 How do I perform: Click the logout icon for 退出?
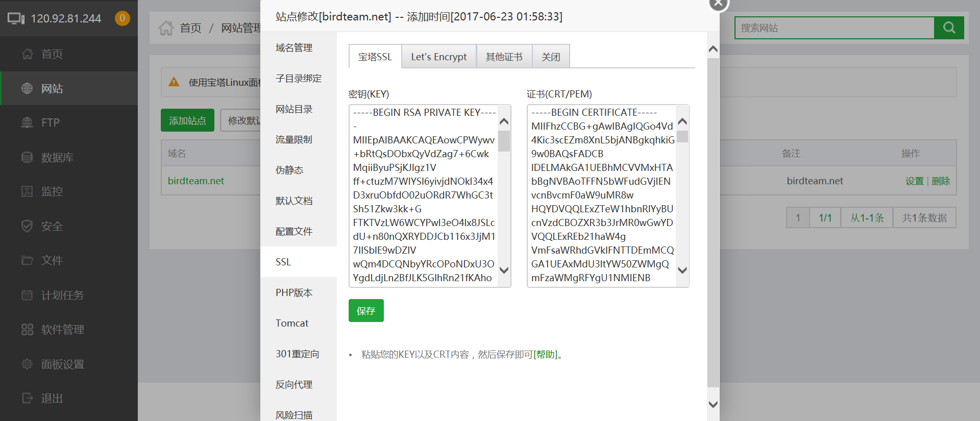(27, 398)
